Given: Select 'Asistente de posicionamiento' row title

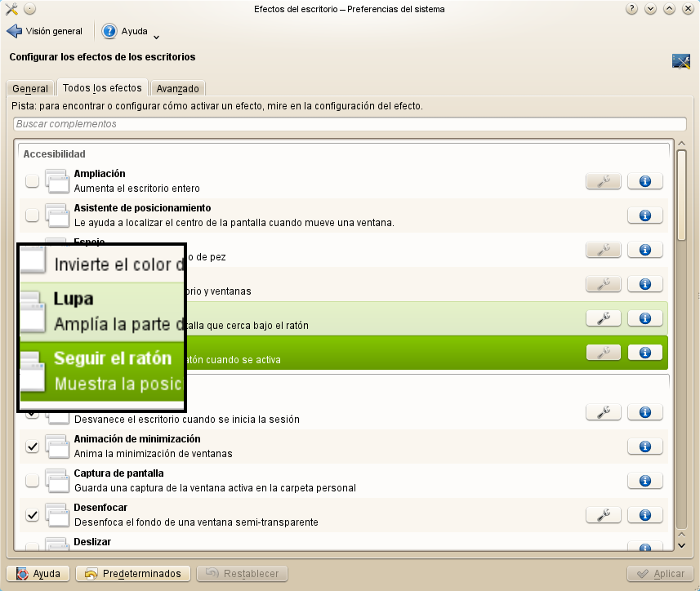Looking at the screenshot, I should (x=142, y=208).
